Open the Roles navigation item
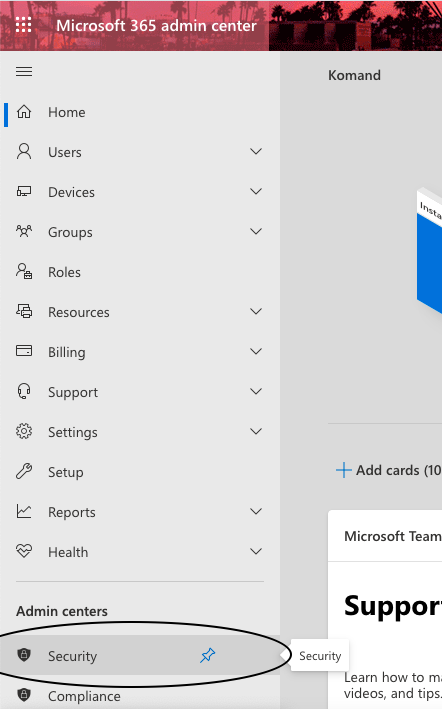The width and height of the screenshot is (442, 709). pyautogui.click(x=140, y=272)
